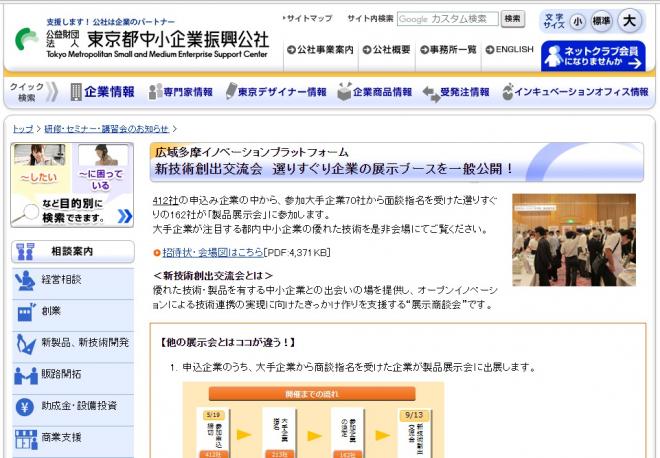Viewport: 660px width, 458px height.
Task: Click the 新技術創出交流会 page title banner
Action: pos(397,162)
